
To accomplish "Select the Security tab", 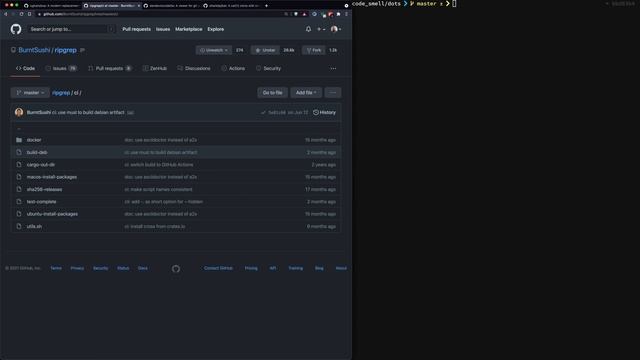I will [268, 68].
